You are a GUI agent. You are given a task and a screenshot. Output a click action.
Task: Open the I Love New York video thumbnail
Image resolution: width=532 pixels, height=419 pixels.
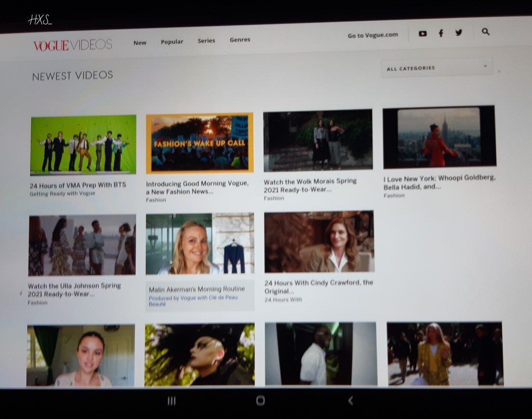click(439, 137)
